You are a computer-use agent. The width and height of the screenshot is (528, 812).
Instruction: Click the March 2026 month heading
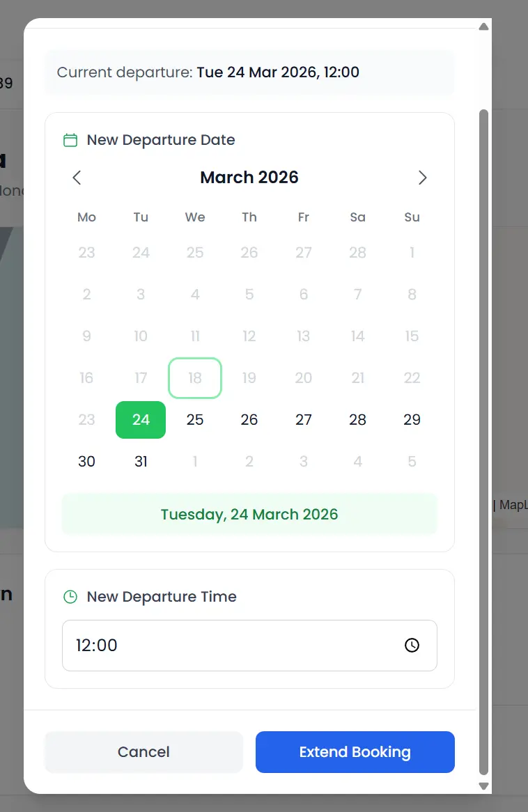coord(249,178)
